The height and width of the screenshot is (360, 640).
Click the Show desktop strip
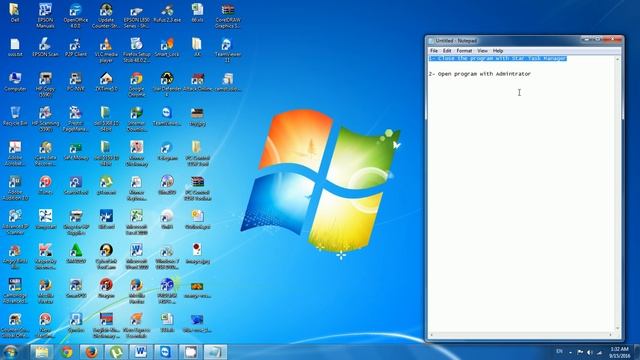(x=637, y=352)
